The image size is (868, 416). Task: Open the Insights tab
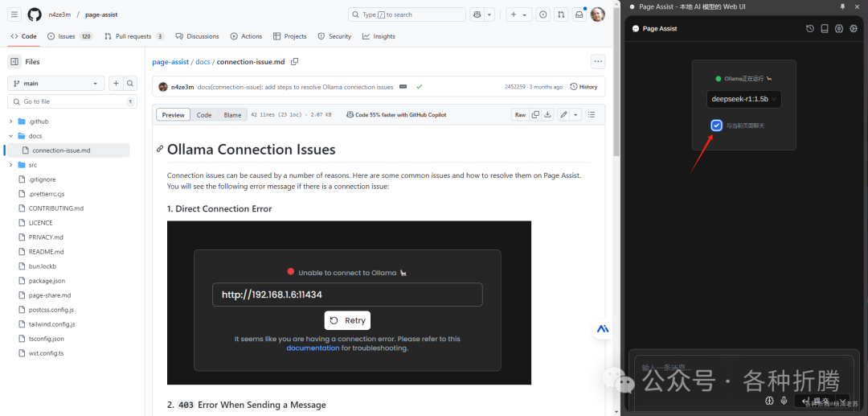(379, 36)
